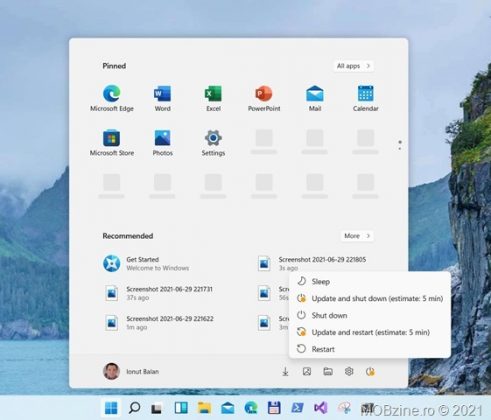Select Update and restart option
The width and height of the screenshot is (491, 420).
coord(370,332)
